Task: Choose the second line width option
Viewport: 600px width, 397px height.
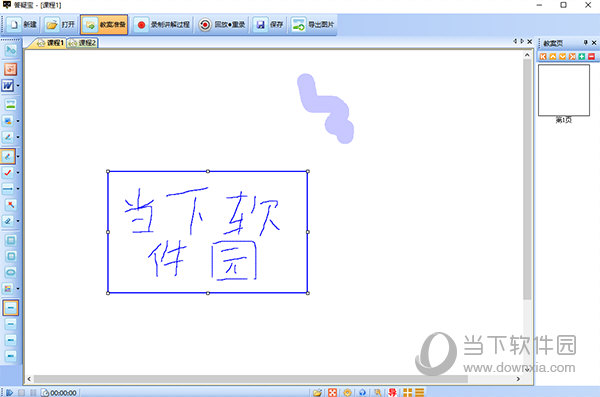Action: tap(10, 324)
